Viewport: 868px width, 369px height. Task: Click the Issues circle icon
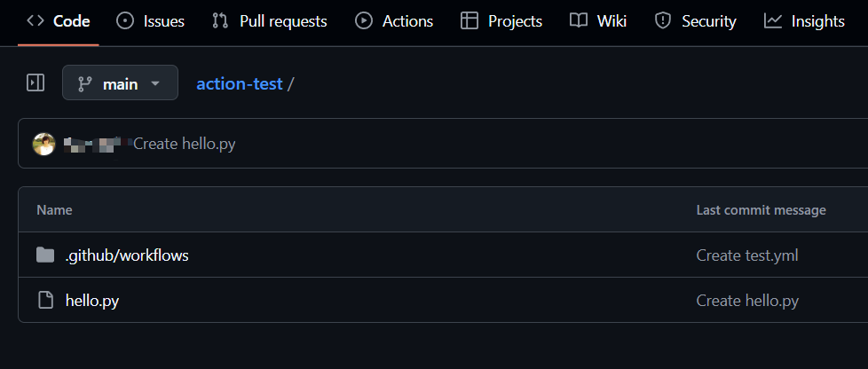[x=125, y=21]
